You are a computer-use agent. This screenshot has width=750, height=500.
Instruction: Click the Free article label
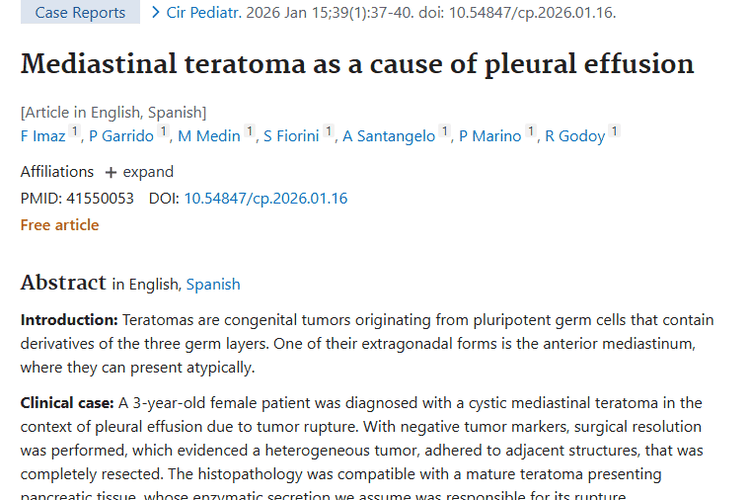[x=59, y=225]
